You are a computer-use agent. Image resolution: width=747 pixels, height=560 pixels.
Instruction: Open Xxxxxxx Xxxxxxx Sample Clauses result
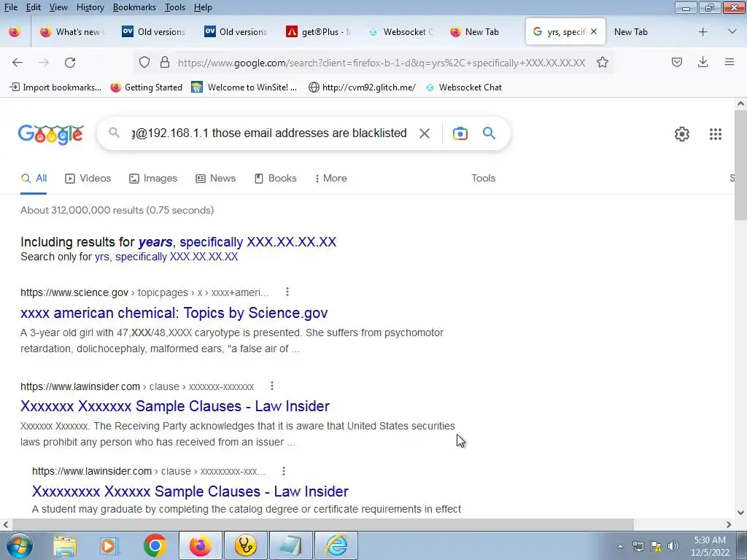click(x=175, y=406)
